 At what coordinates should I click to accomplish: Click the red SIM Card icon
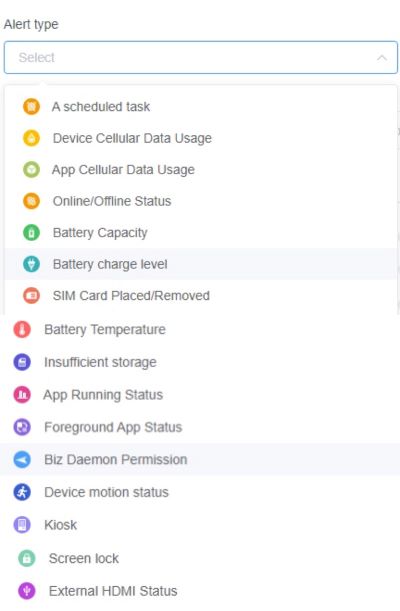31,296
